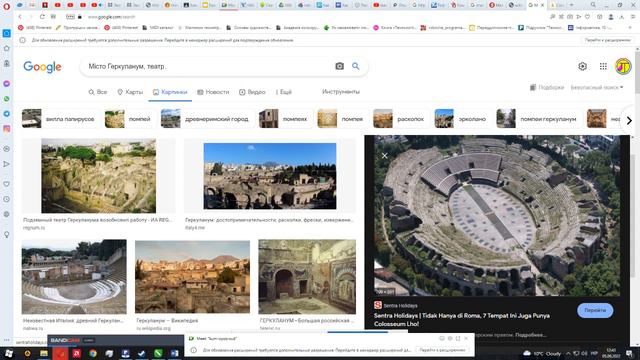This screenshot has height=360, width=640.
Task: Open the Google account avatar
Action: coord(623,66)
